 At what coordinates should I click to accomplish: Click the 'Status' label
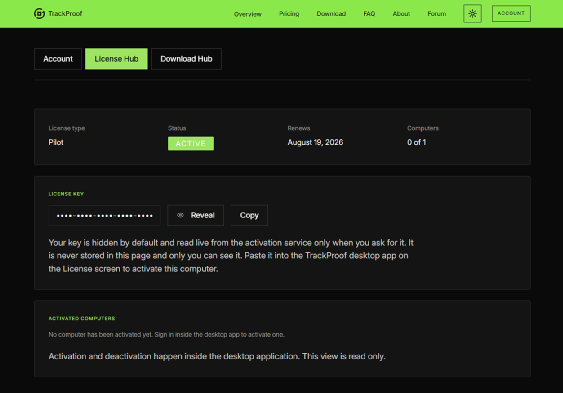click(x=177, y=128)
